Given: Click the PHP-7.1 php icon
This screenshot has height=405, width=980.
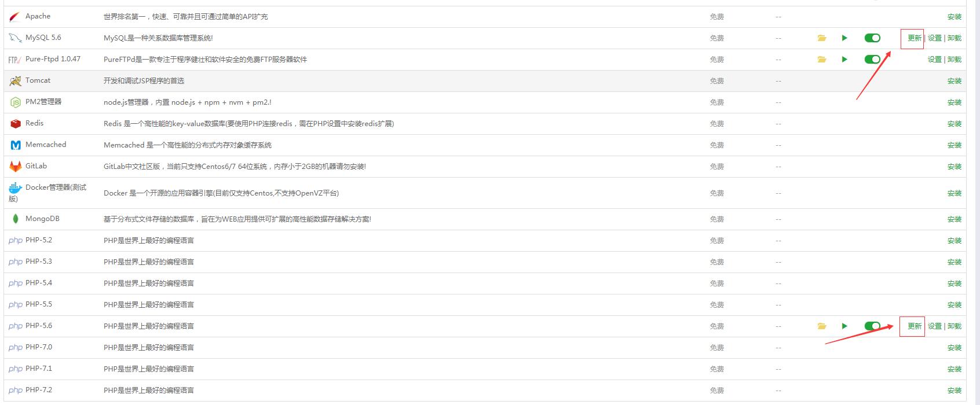Looking at the screenshot, I should (x=16, y=369).
